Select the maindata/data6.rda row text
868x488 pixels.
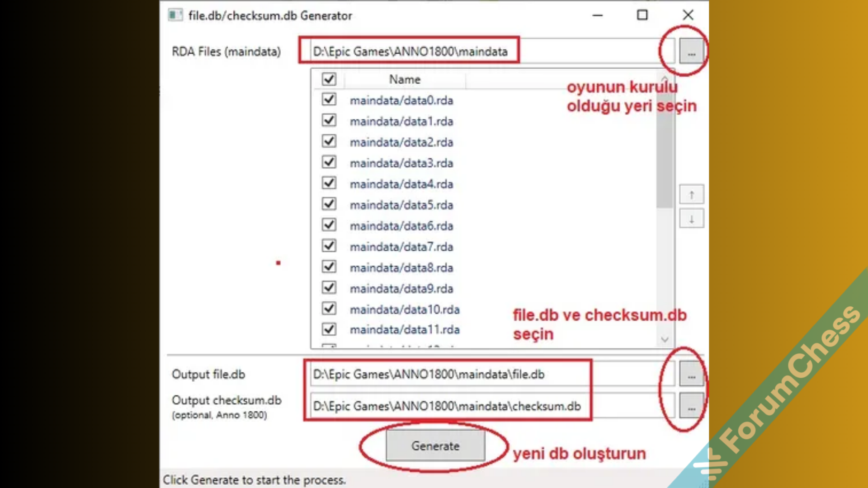401,226
